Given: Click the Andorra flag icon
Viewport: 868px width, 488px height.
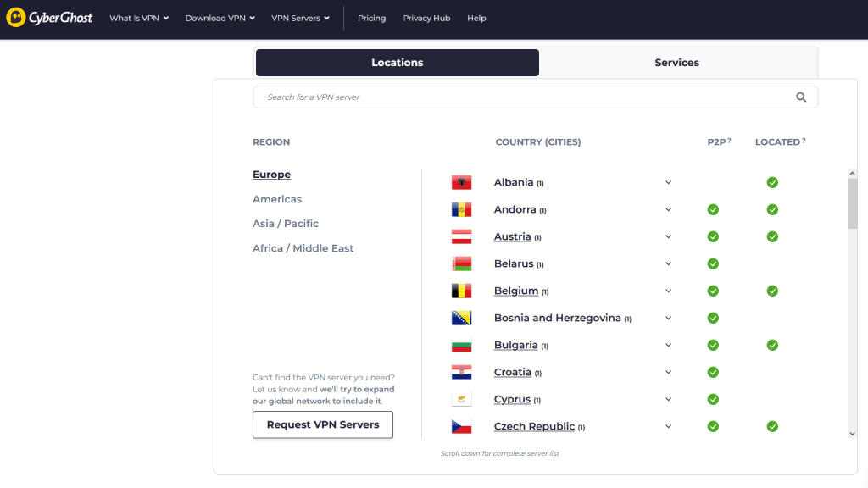Looking at the screenshot, I should [461, 210].
